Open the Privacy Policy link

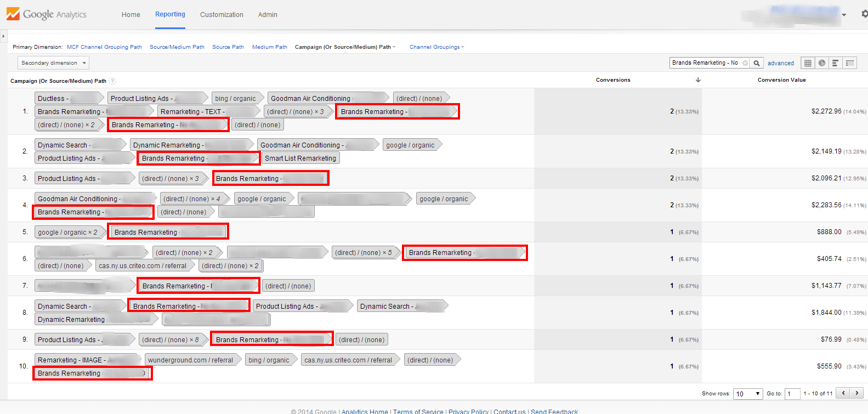[x=468, y=412]
